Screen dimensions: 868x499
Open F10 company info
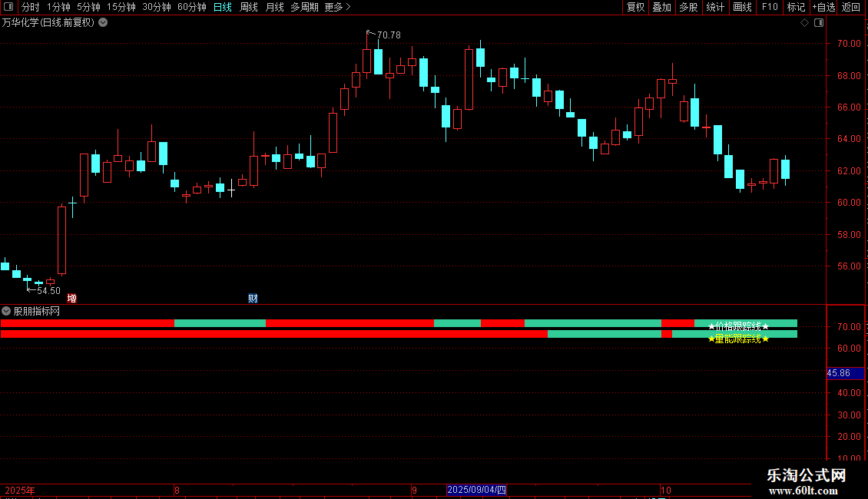pyautogui.click(x=770, y=7)
